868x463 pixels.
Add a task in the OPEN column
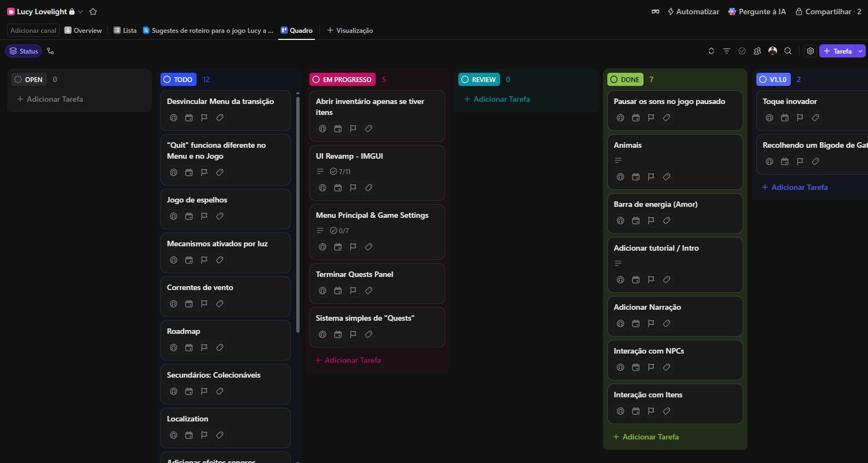50,99
